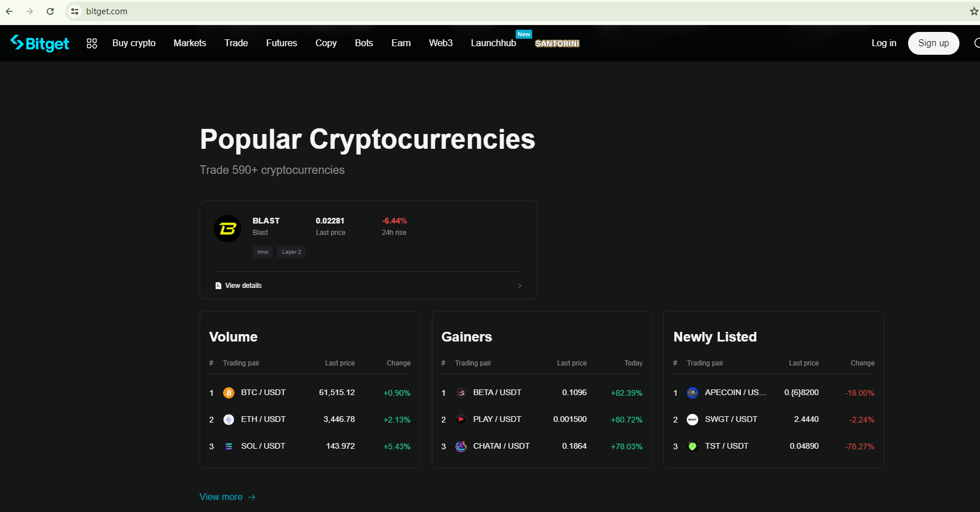The width and height of the screenshot is (980, 512).
Task: Click the Ethereum icon in Volume list
Action: click(229, 420)
